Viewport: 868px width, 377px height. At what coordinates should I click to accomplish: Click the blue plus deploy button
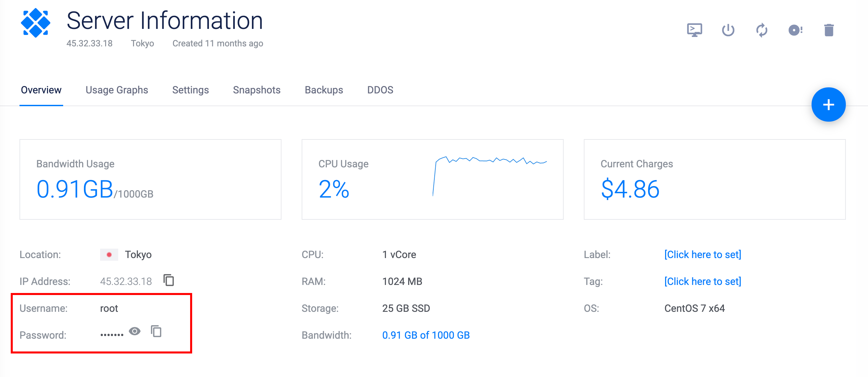[828, 104]
